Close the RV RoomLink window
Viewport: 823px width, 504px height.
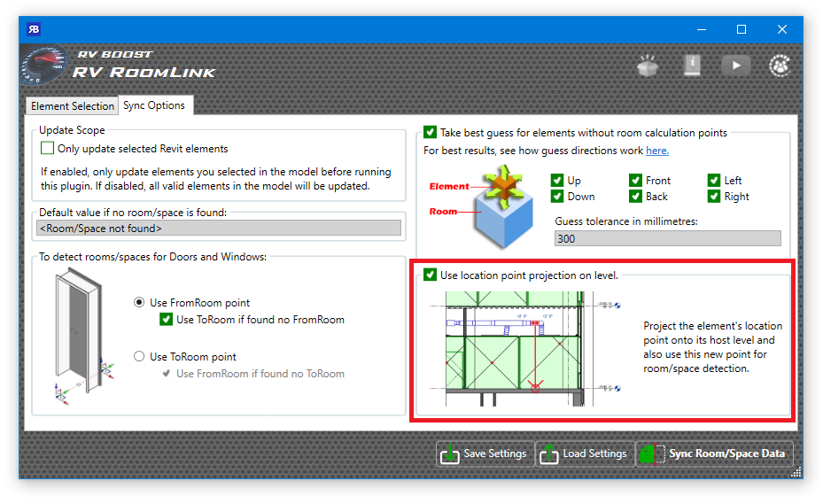click(x=782, y=29)
